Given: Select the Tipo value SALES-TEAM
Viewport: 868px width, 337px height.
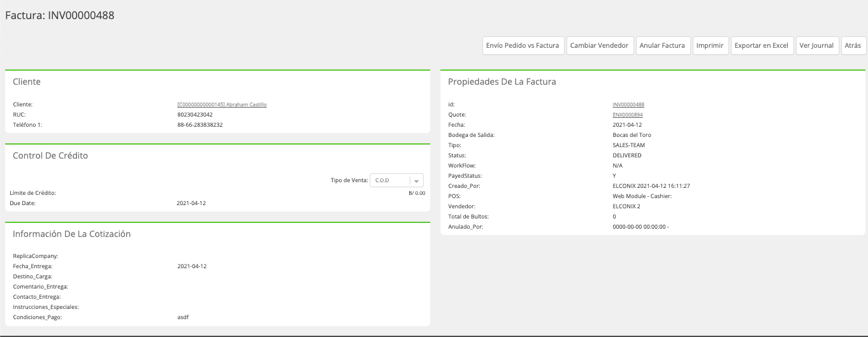Looking at the screenshot, I should 628,145.
